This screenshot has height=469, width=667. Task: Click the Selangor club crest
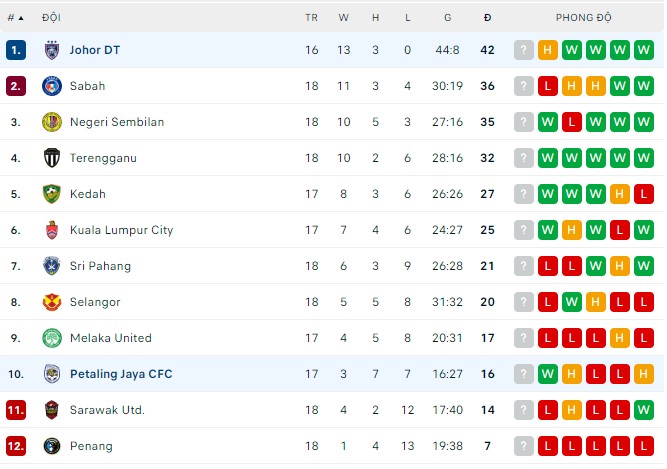coord(52,302)
